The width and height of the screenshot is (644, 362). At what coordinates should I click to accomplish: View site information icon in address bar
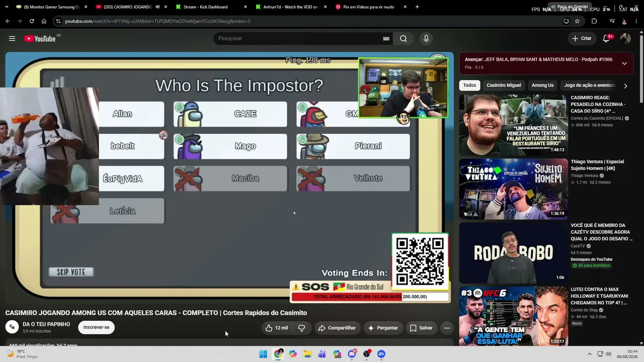(x=58, y=21)
